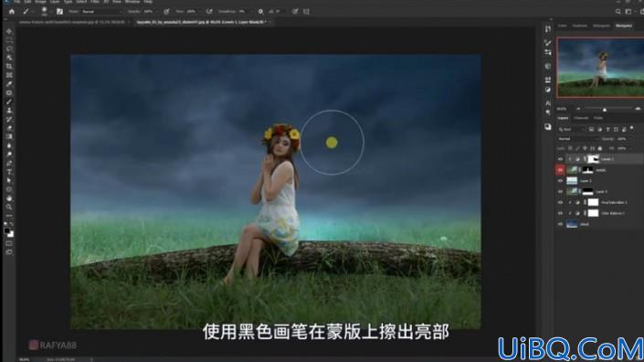Select the Spot Healing Brush tool
Image resolution: width=644 pixels, height=362 pixels.
click(9, 93)
